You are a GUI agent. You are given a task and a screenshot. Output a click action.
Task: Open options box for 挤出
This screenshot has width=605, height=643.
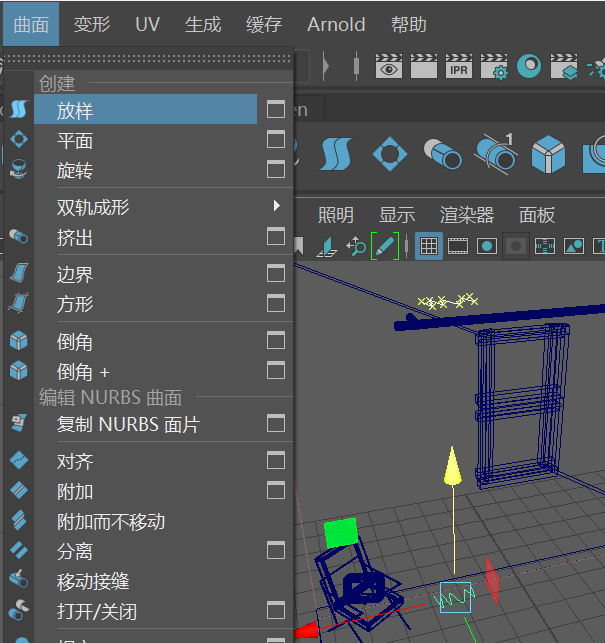(276, 236)
